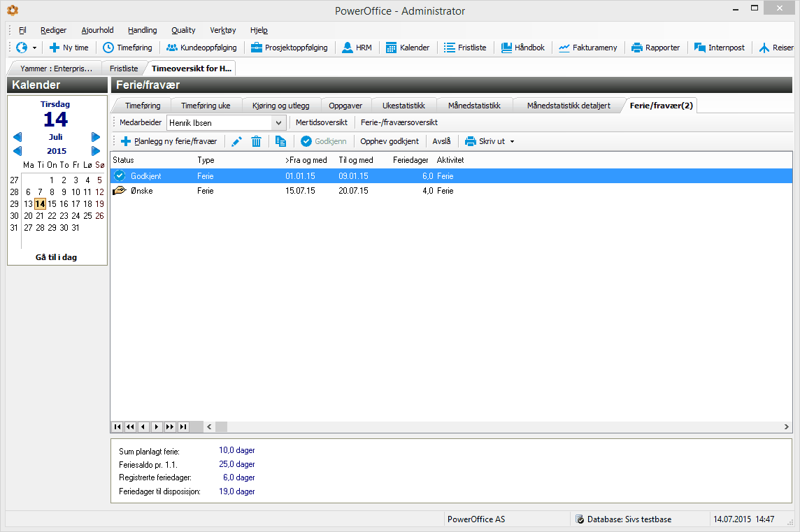This screenshot has height=532, width=800.
Task: Select the Ønske vacation row
Action: pyautogui.click(x=451, y=191)
